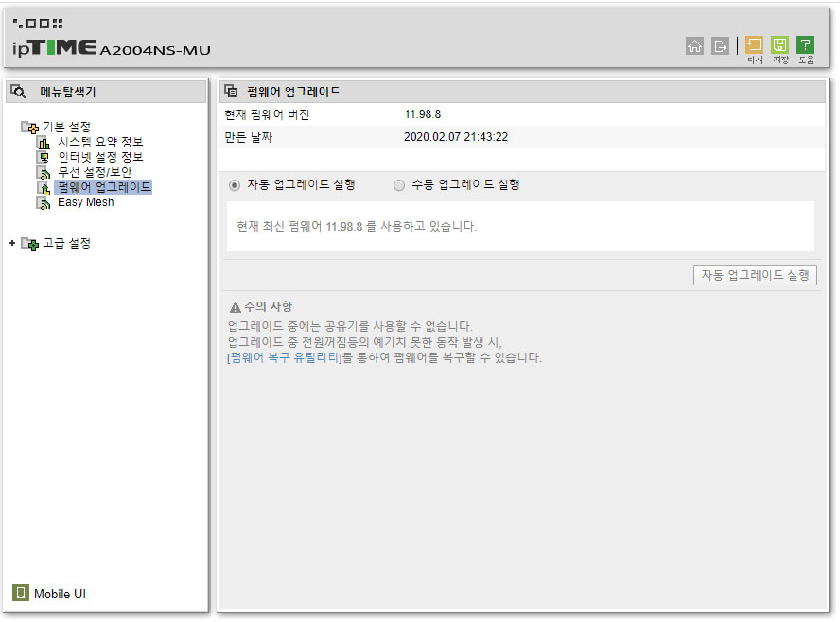Click the 자동 업그레이드 실행 radio label
Viewport: 840px width, 622px height.
[x=301, y=184]
